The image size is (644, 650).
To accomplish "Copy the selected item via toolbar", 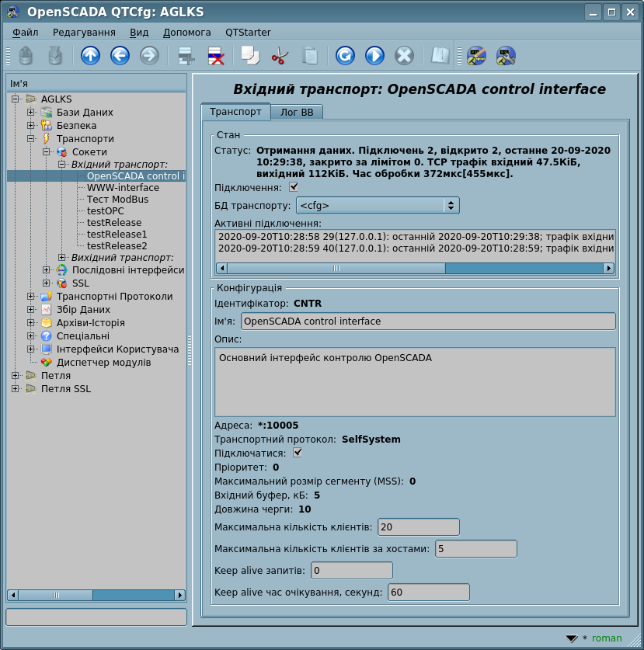I will coord(250,56).
